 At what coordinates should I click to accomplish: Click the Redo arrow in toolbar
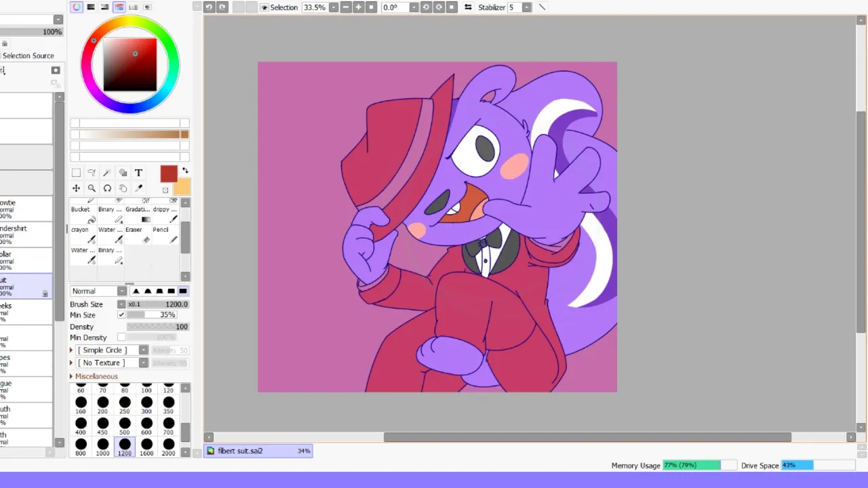[222, 7]
